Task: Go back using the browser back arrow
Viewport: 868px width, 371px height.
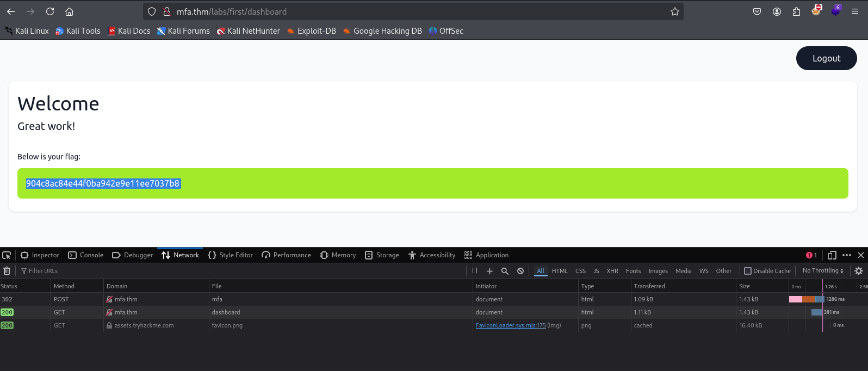Action: coord(11,11)
